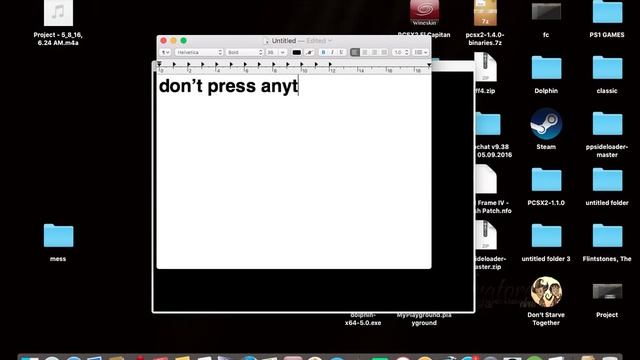Minimize the Untitled TextEdit window
The image size is (640, 360).
pyautogui.click(x=173, y=41)
